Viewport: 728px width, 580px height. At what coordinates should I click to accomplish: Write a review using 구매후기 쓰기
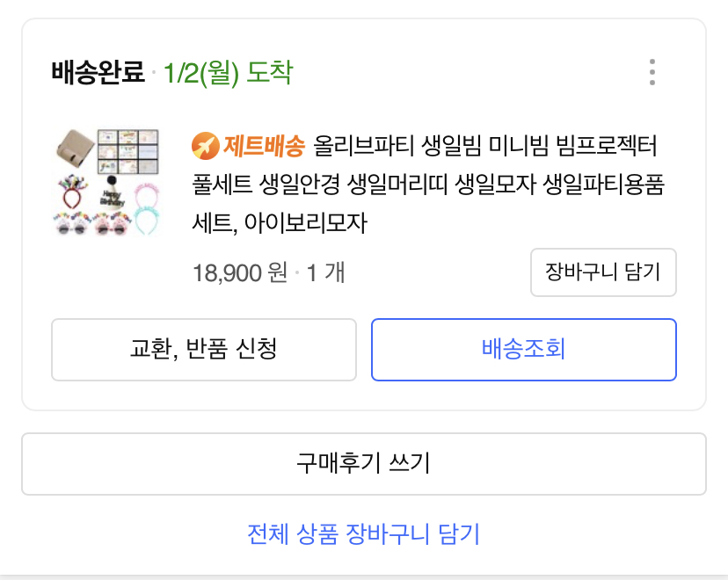tap(363, 463)
